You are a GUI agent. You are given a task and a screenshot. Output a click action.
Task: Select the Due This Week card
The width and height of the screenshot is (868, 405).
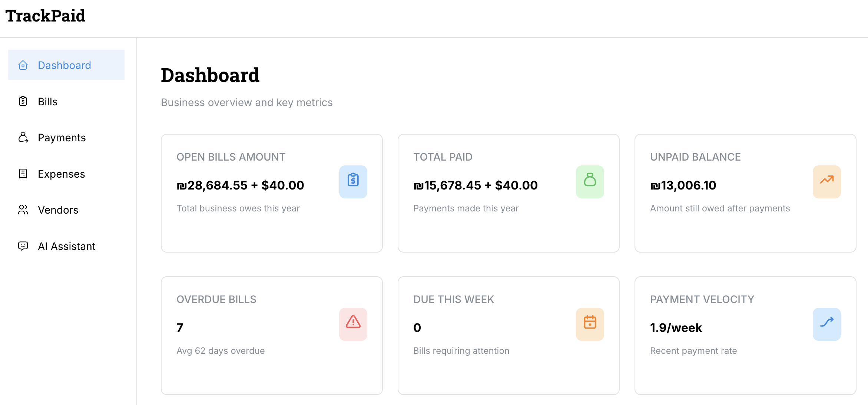(x=508, y=335)
